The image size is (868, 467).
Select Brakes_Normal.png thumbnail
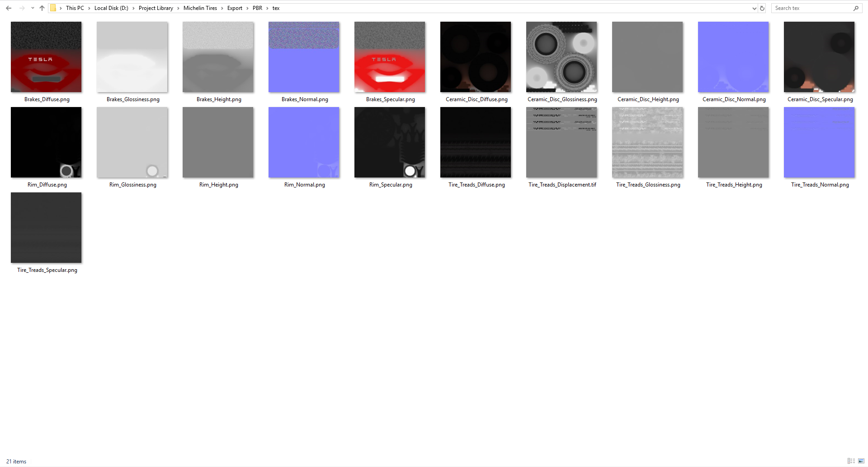tap(304, 57)
